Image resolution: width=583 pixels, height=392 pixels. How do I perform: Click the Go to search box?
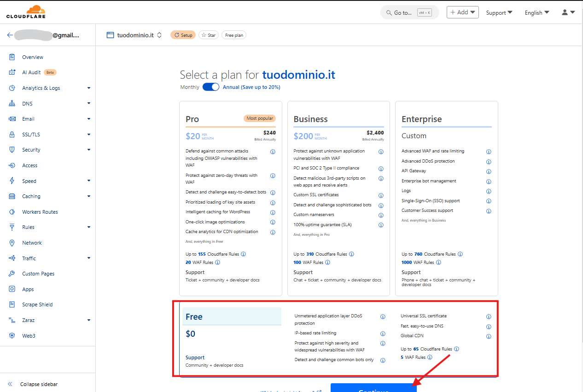(x=410, y=12)
